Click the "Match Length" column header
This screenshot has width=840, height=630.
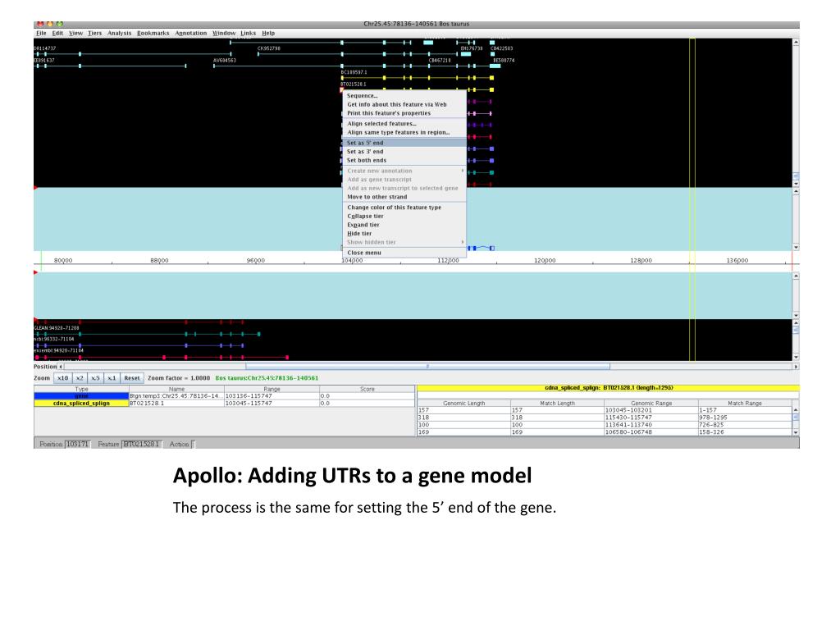[x=558, y=404]
